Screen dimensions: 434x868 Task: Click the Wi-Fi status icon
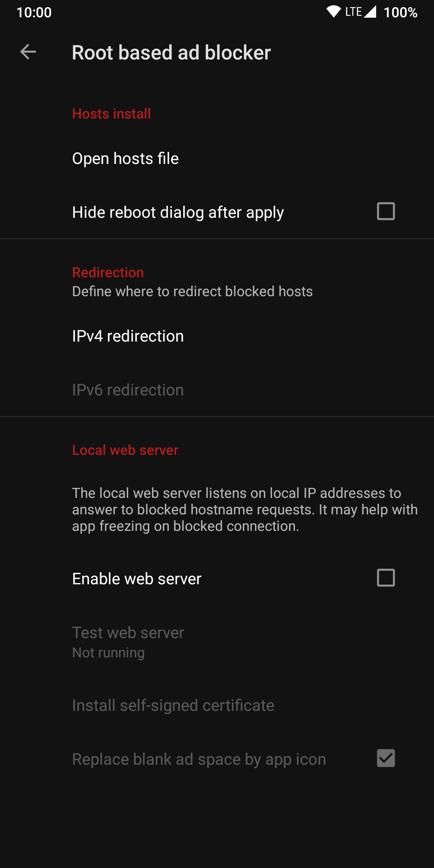pyautogui.click(x=333, y=12)
